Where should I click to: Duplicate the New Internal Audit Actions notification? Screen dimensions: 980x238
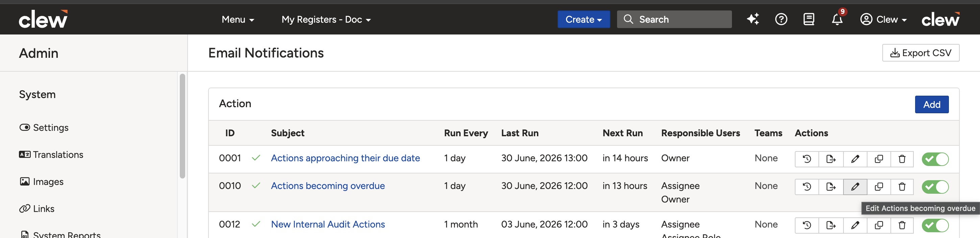878,225
